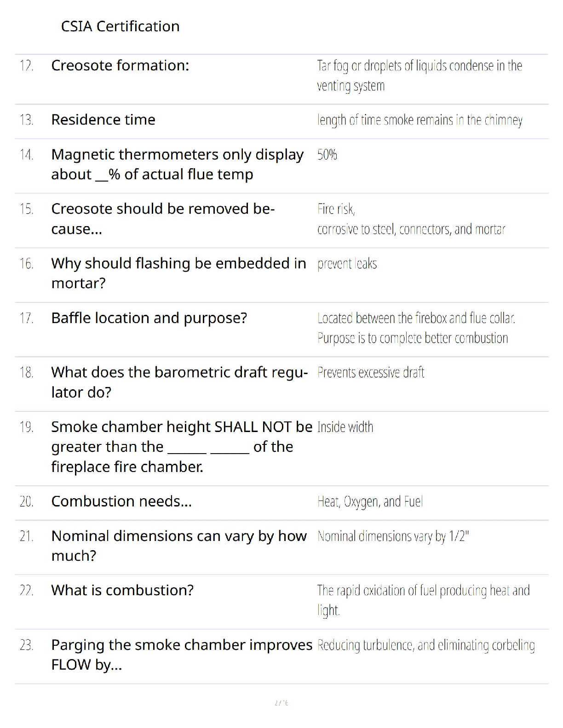Viewport: 563px width, 728px height.
Task: Select the "Inside width" answer
Action: pyautogui.click(x=345, y=427)
